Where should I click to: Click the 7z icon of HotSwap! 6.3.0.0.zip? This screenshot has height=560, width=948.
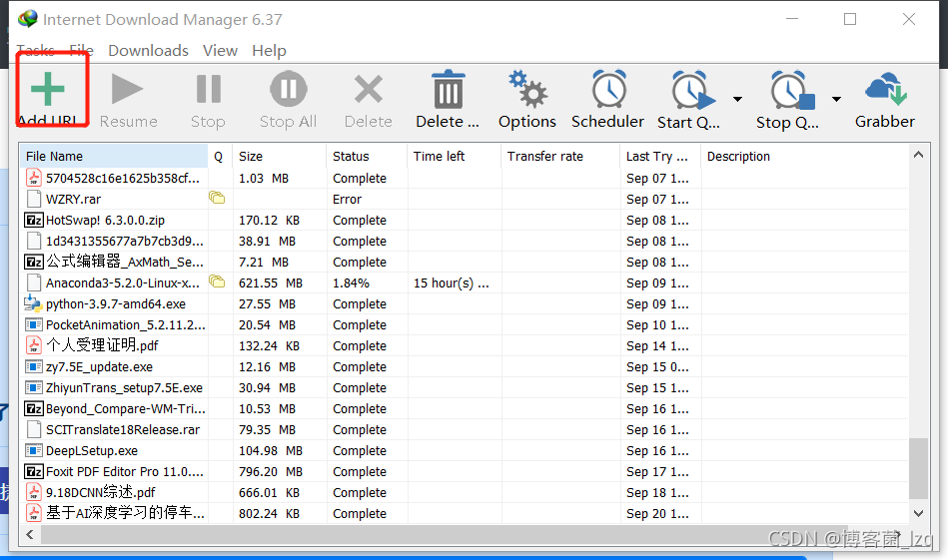[x=34, y=220]
